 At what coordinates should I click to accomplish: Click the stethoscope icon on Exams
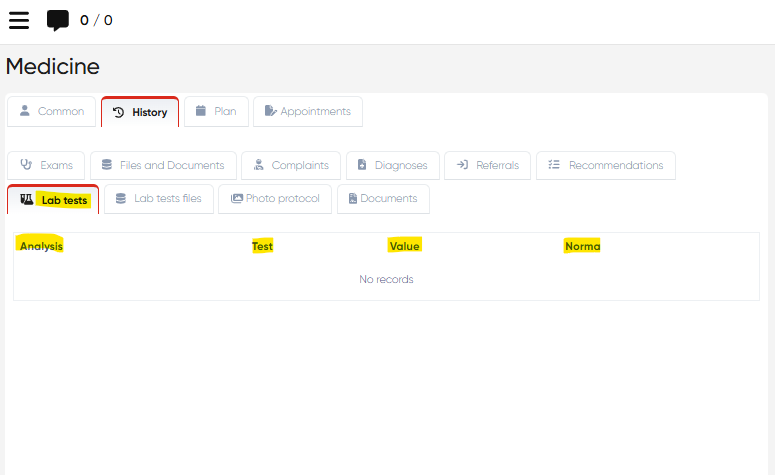coord(26,165)
